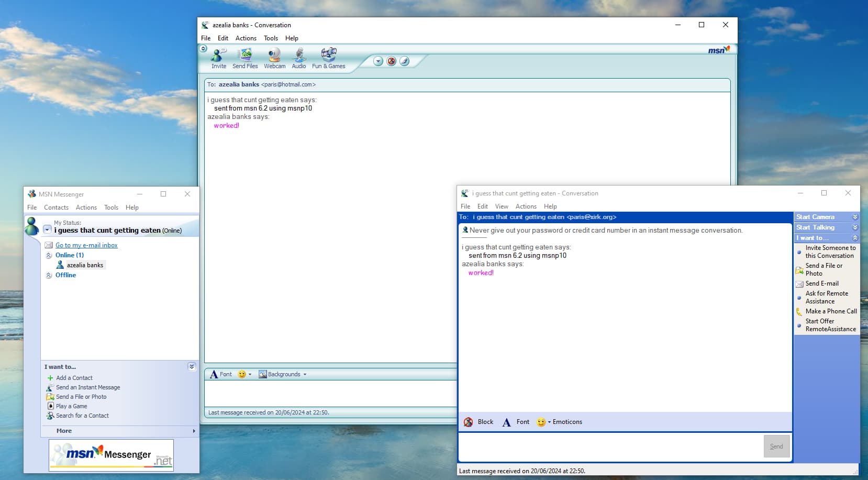Expand the Start Camera panel

pyautogui.click(x=855, y=217)
